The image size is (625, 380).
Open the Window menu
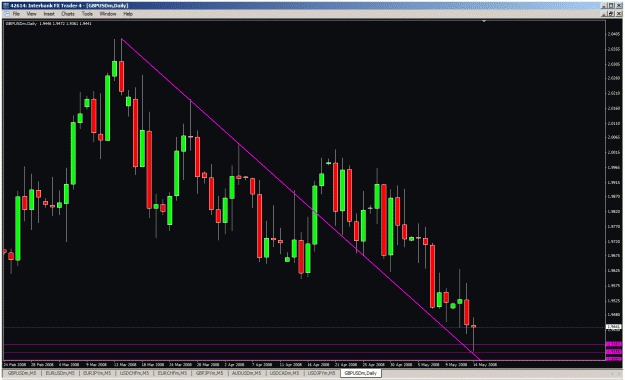click(x=108, y=14)
